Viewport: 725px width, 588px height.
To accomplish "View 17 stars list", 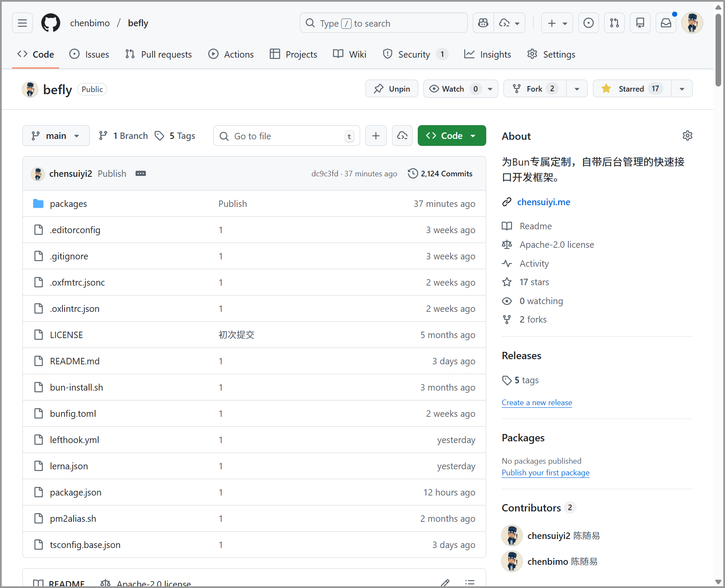I will (534, 282).
